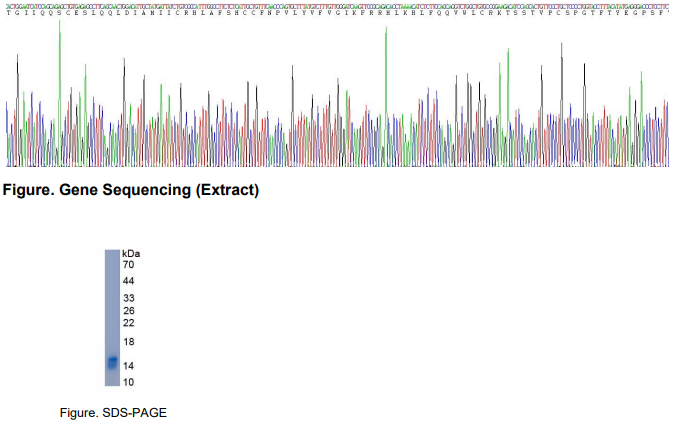675x422 pixels.
Task: Click the amino acid letter row above chromatogram
Action: pyautogui.click(x=338, y=13)
